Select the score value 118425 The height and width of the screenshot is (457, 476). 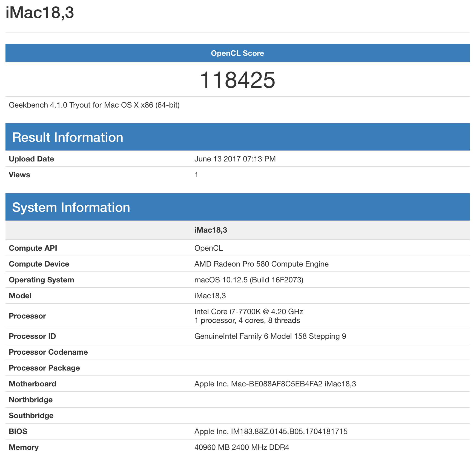pyautogui.click(x=237, y=80)
